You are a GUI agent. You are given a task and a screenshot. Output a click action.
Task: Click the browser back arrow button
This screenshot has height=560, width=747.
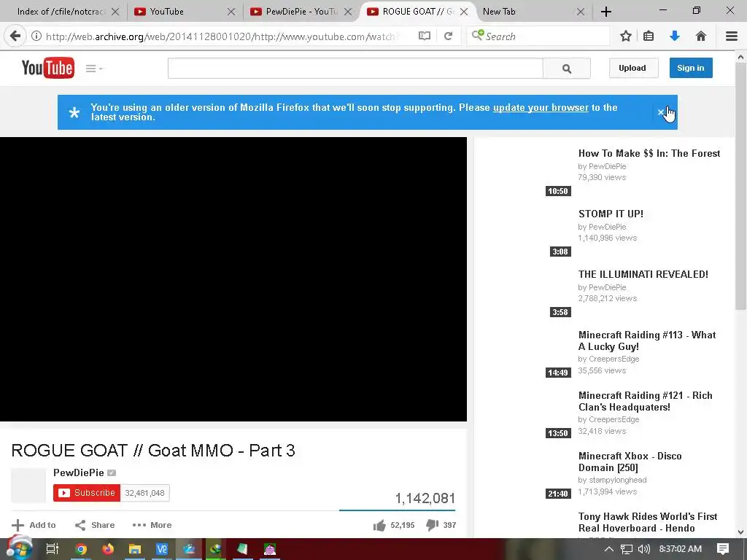coord(15,36)
